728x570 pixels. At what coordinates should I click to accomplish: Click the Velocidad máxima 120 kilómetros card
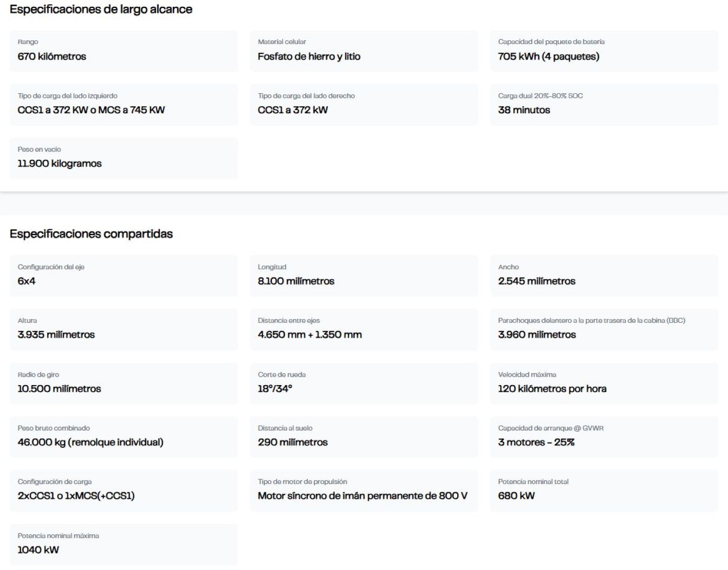604,383
